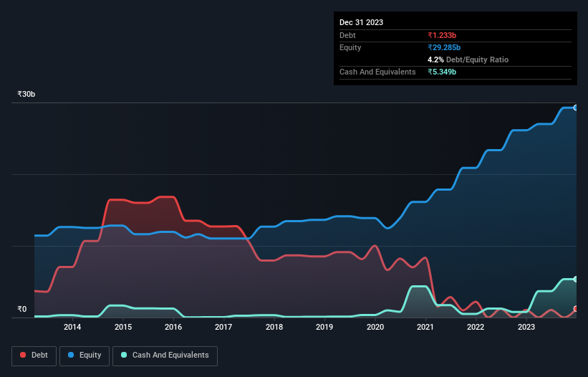Click the ₹5.349b cash value
Image resolution: width=588 pixels, height=377 pixels.
coord(442,72)
